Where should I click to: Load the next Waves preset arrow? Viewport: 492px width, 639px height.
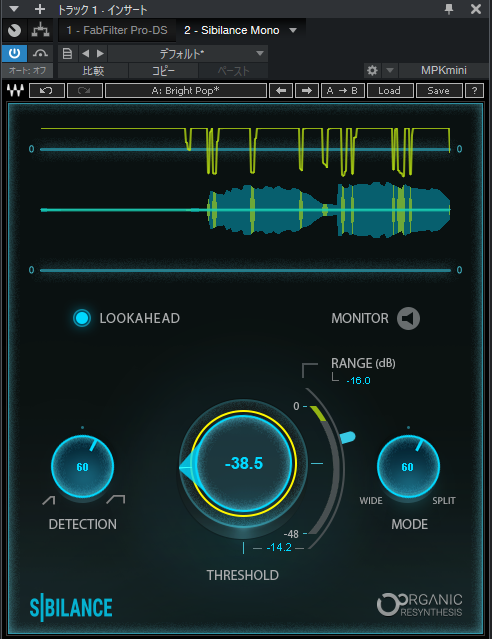307,90
